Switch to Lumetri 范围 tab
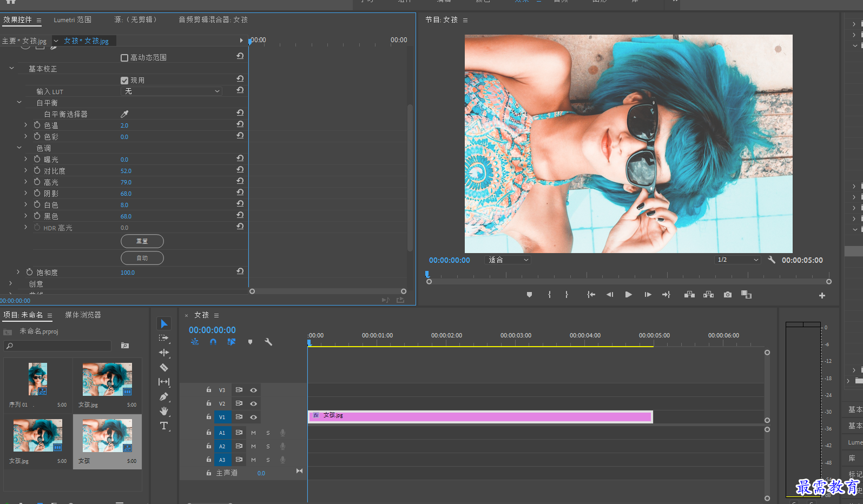The image size is (863, 504). click(x=73, y=19)
